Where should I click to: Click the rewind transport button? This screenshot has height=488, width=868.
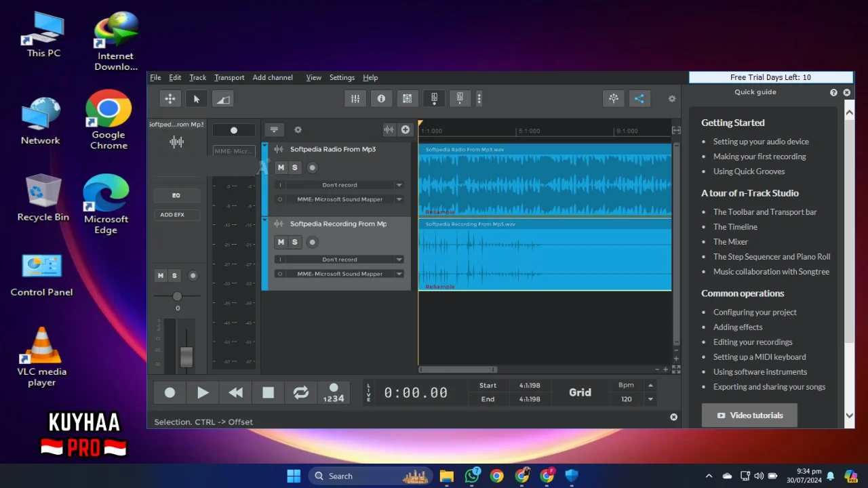point(235,392)
